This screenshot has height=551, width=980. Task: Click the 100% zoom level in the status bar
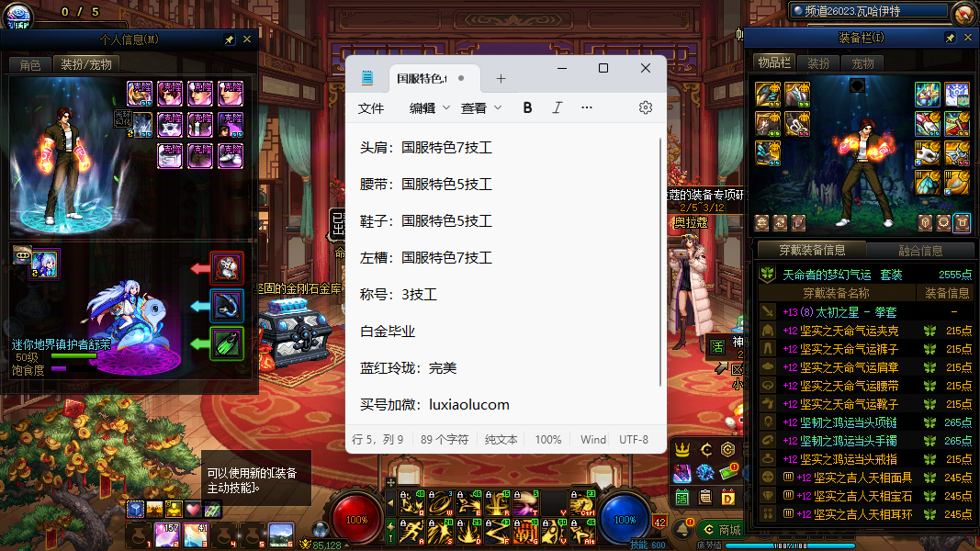point(548,440)
